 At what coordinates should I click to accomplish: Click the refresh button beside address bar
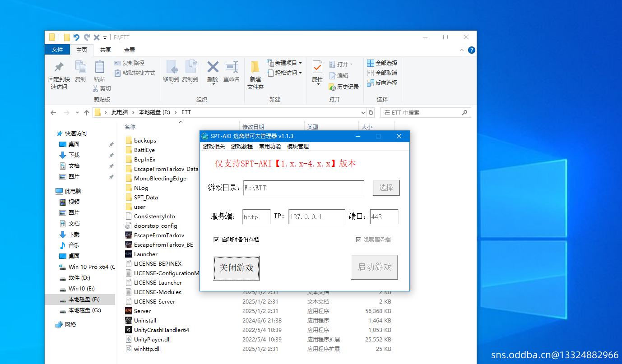click(x=371, y=113)
